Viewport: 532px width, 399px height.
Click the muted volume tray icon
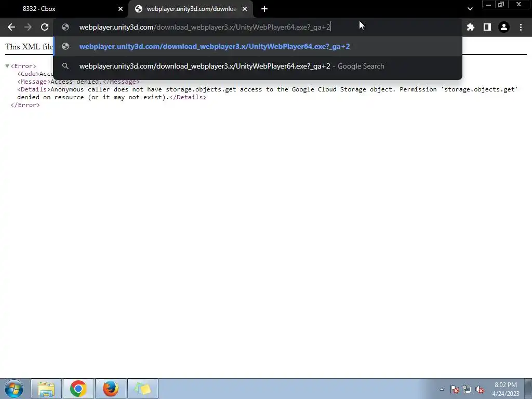pyautogui.click(x=480, y=389)
